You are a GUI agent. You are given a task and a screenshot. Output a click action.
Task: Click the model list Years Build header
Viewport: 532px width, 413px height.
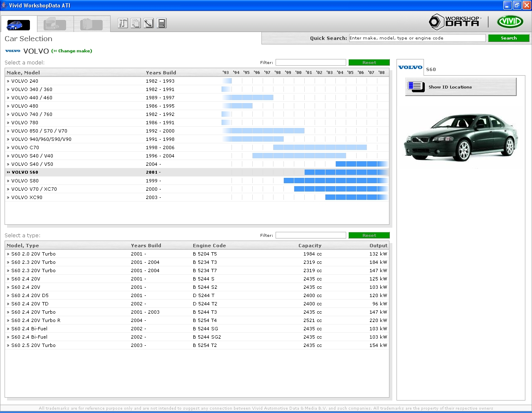161,73
